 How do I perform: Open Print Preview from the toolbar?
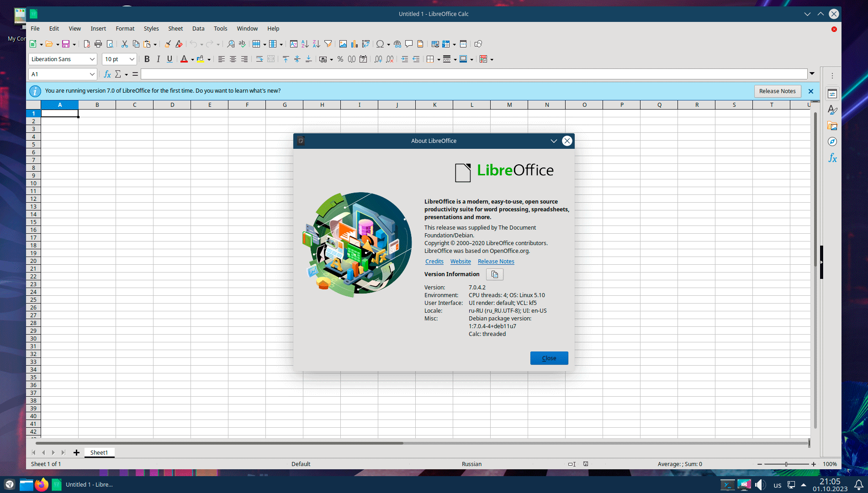110,44
